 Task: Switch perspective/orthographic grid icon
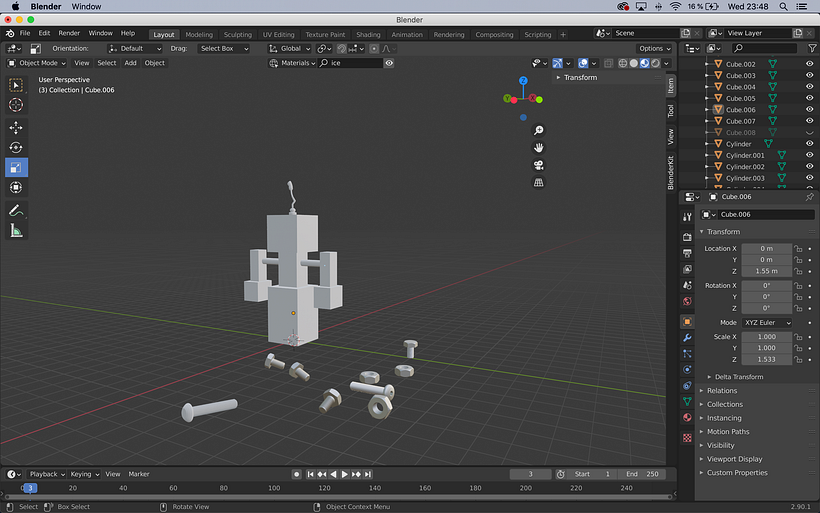pyautogui.click(x=538, y=183)
